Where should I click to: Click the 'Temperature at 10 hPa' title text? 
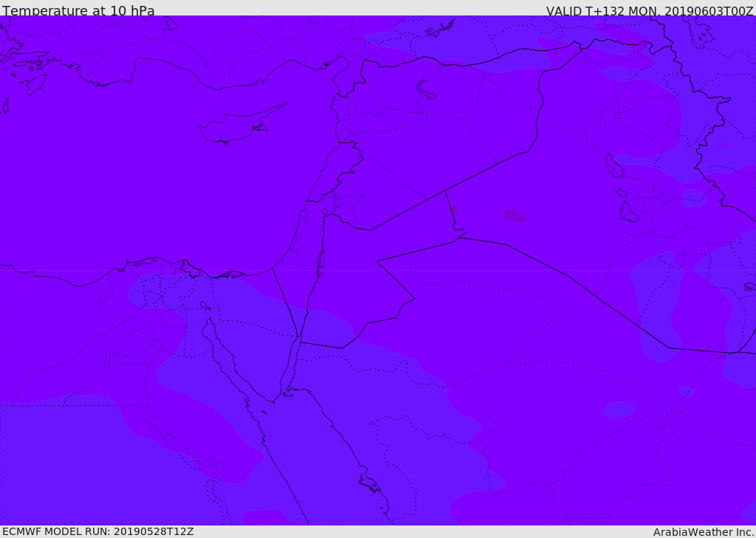tap(78, 10)
